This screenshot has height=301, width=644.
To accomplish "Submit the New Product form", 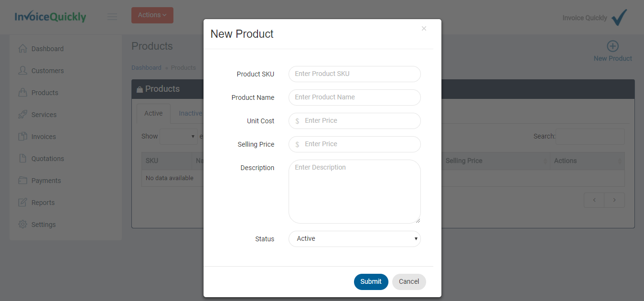I will point(371,282).
